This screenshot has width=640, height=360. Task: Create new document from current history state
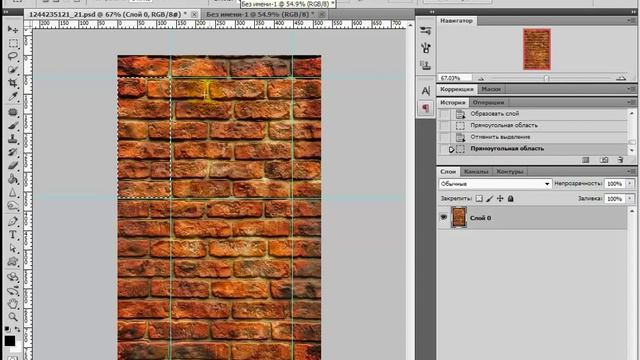(586, 160)
